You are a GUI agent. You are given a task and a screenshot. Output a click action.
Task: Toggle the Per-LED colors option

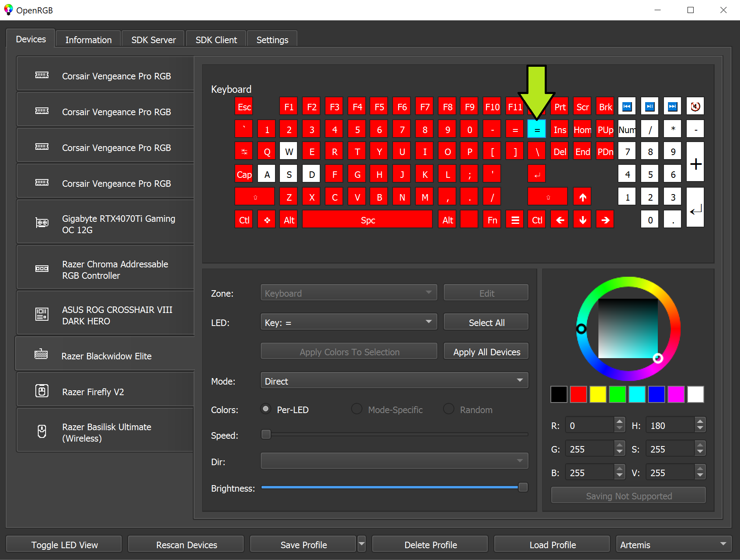click(x=265, y=409)
